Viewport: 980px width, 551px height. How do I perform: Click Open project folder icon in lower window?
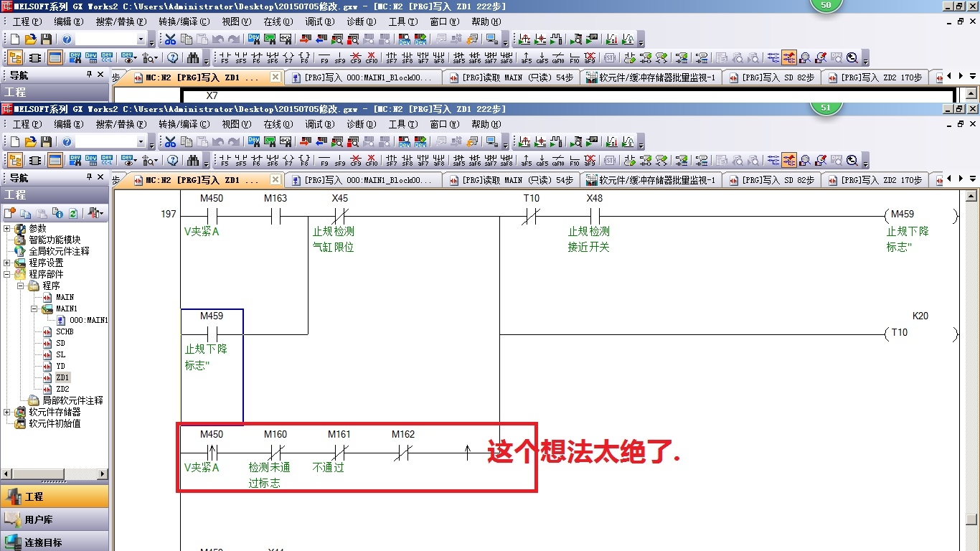coord(31,142)
